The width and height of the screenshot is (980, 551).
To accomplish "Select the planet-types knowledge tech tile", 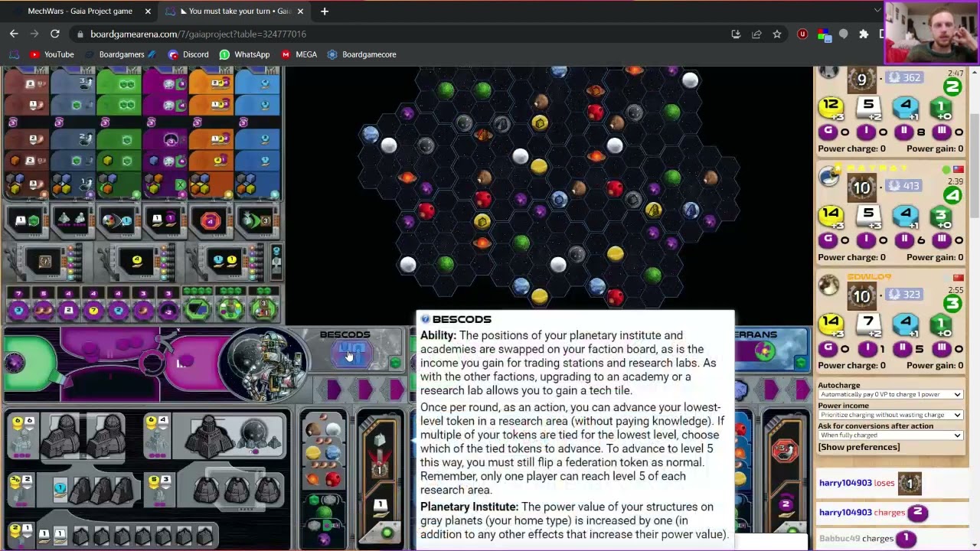I will point(118,222).
